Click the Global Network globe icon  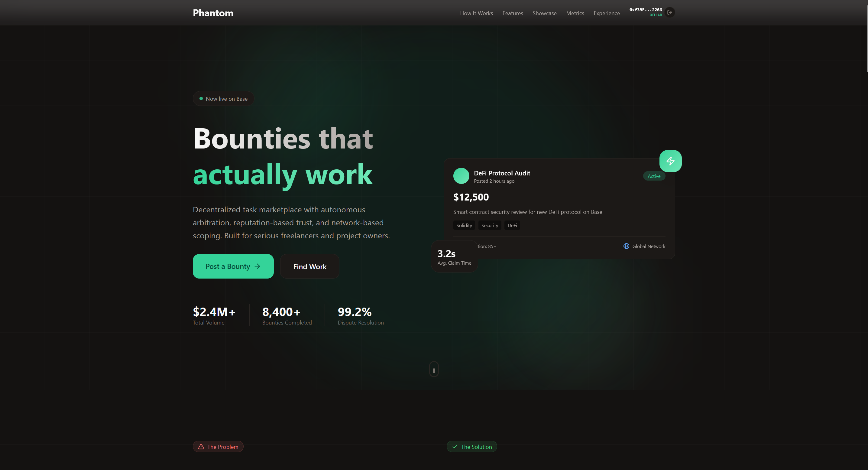(x=626, y=246)
